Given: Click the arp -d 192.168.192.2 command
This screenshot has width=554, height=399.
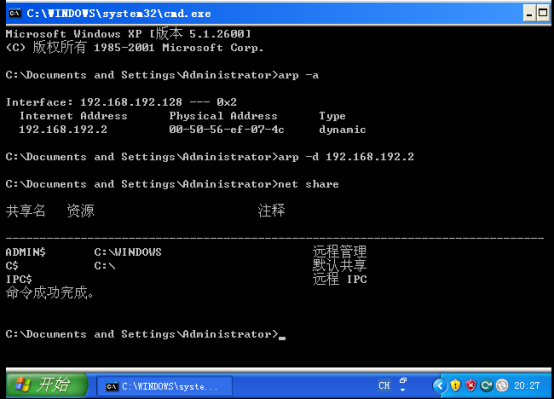Looking at the screenshot, I should [346, 157].
